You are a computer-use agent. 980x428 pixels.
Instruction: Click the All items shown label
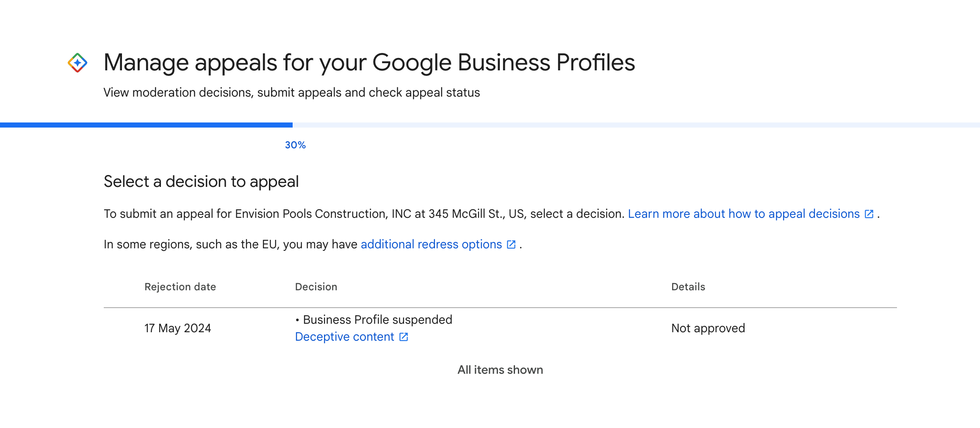pyautogui.click(x=500, y=370)
